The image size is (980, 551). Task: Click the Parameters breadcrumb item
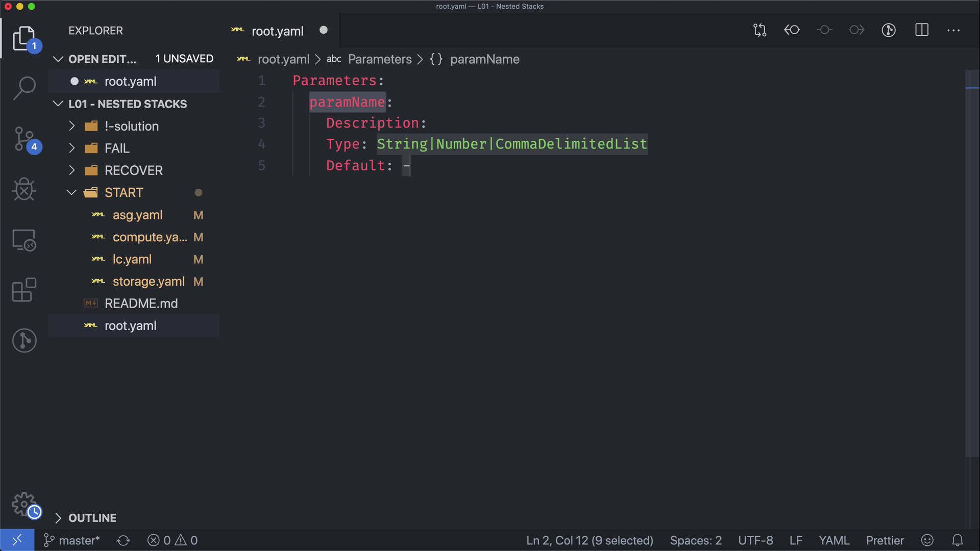coord(379,59)
